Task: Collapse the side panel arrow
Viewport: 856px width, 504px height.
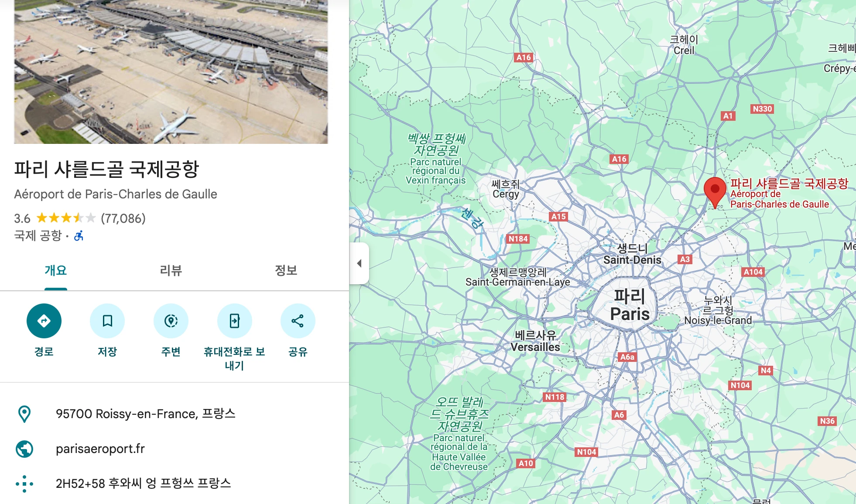Action: click(x=359, y=263)
